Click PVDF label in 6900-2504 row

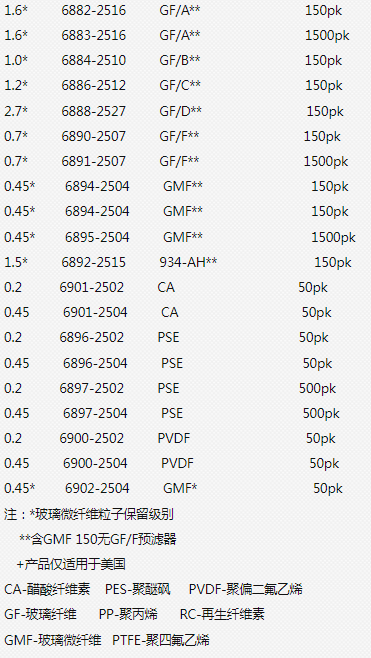tap(178, 464)
